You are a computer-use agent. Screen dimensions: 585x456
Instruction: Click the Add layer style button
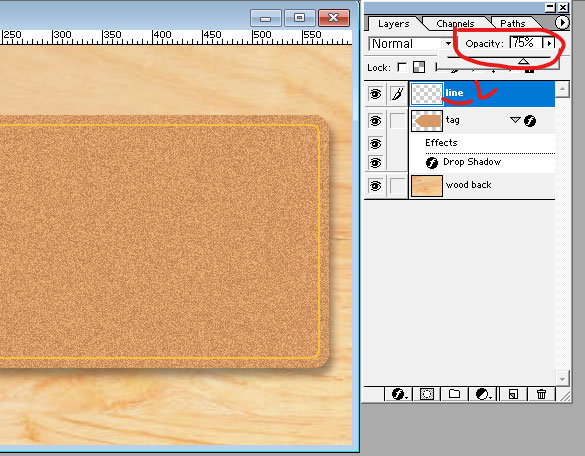pyautogui.click(x=398, y=394)
